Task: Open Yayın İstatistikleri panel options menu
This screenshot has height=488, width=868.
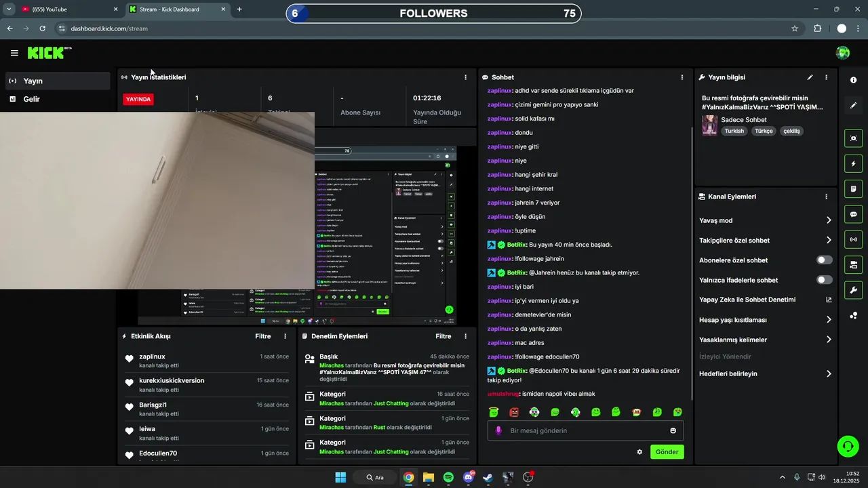Action: point(465,77)
